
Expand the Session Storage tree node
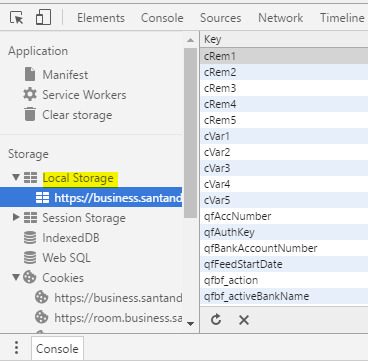pyautogui.click(x=16, y=217)
